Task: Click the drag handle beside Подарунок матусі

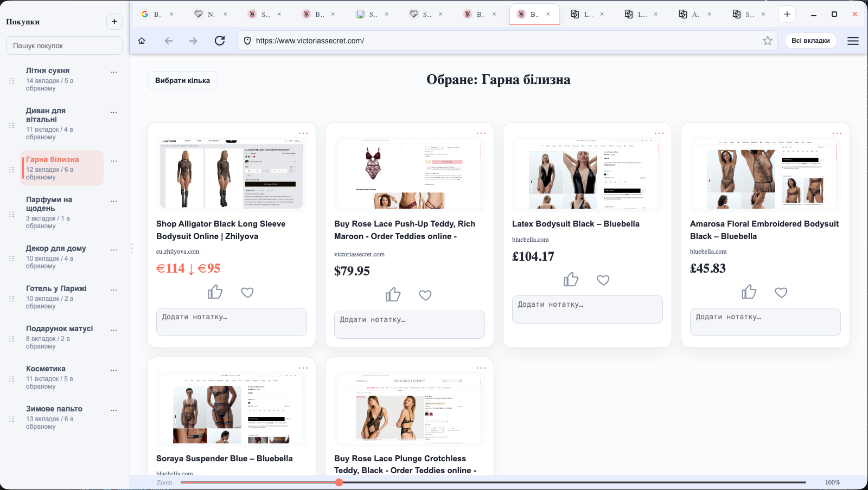Action: click(11, 339)
